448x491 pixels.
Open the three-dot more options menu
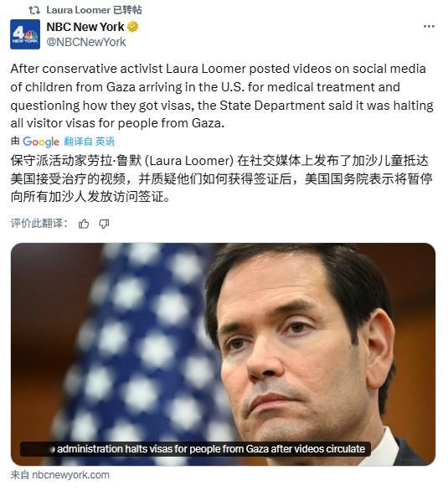[429, 27]
